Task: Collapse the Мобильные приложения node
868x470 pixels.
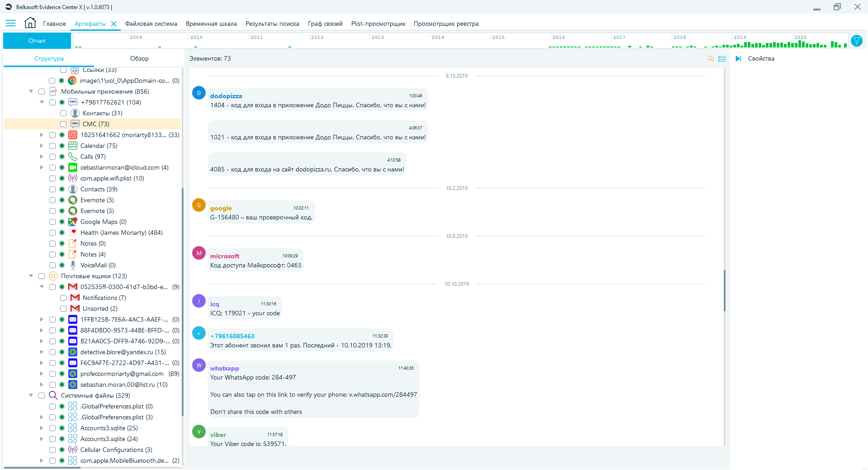Action: [31, 91]
